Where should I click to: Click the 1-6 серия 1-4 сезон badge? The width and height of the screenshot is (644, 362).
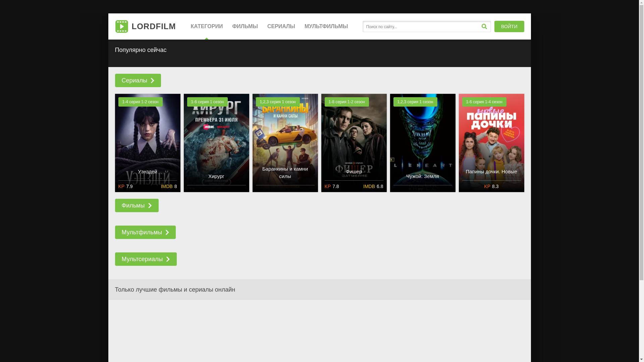[484, 102]
